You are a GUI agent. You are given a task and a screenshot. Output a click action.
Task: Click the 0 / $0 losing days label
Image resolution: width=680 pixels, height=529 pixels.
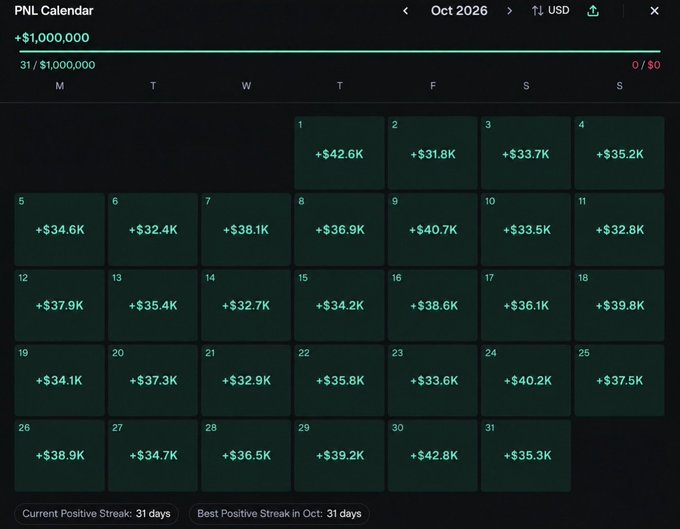click(646, 65)
